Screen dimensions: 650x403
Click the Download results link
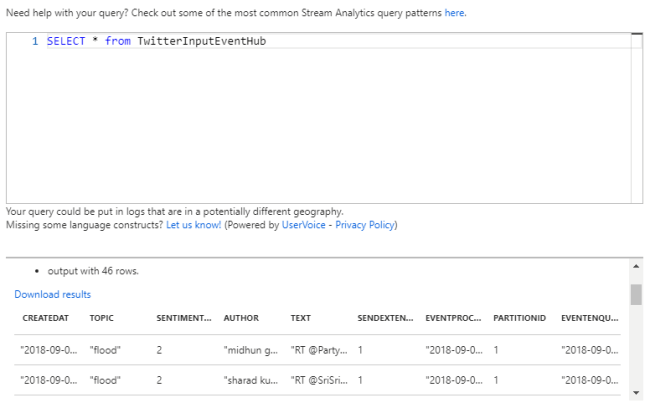(x=52, y=295)
